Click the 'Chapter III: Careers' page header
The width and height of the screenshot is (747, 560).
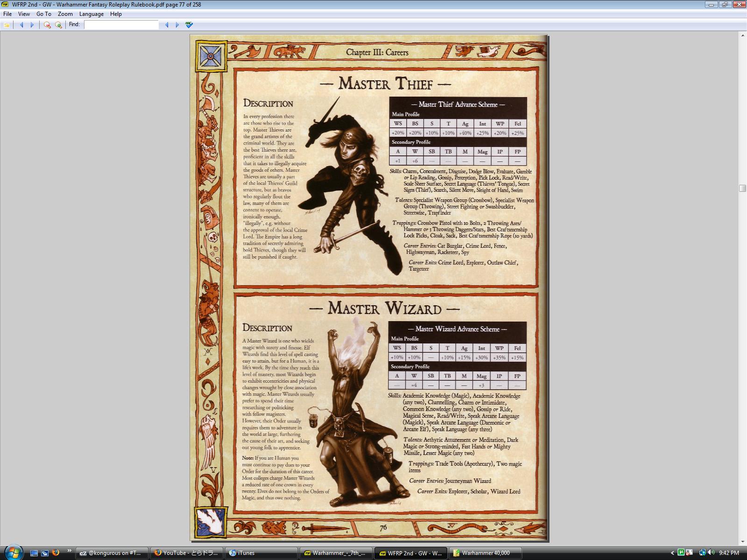click(x=377, y=52)
